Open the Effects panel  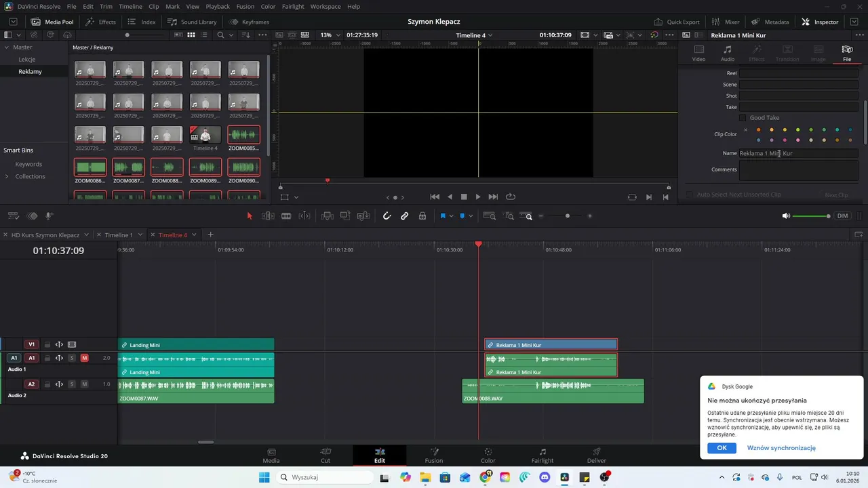[x=100, y=22]
